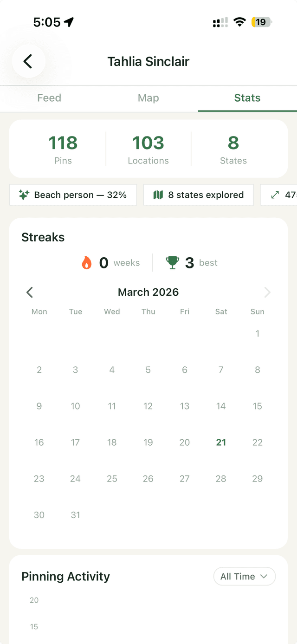Tap the trophy icon next to best streak
297x644 pixels.
click(x=172, y=262)
